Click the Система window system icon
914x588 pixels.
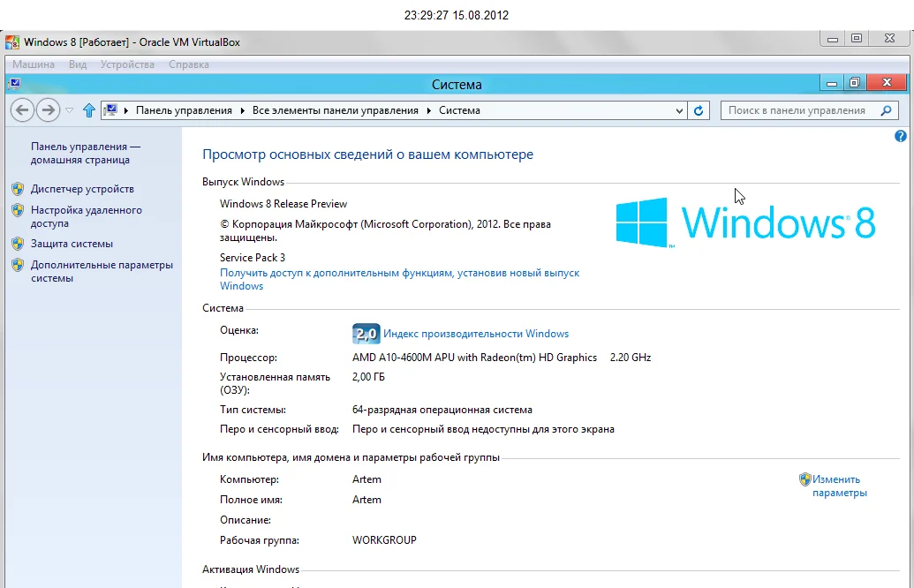pyautogui.click(x=15, y=83)
